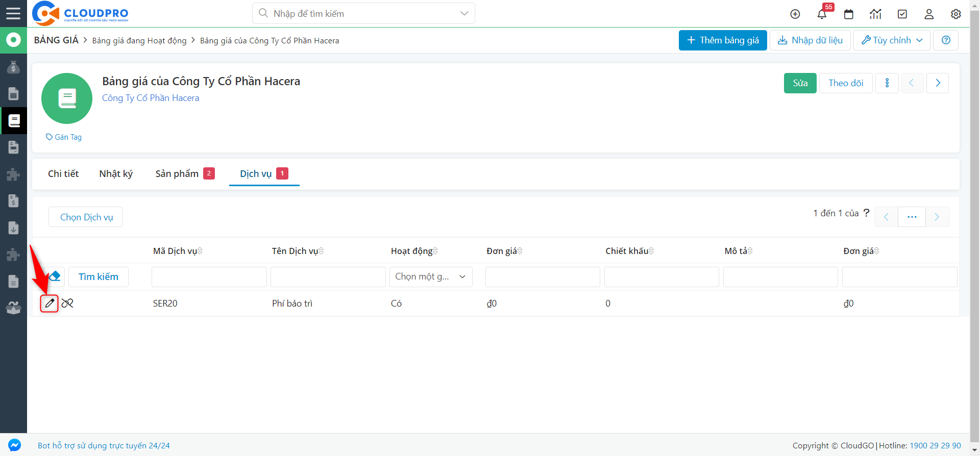This screenshot has width=980, height=456.
Task: Sort by Mã Dịch vụ column
Action: point(178,251)
